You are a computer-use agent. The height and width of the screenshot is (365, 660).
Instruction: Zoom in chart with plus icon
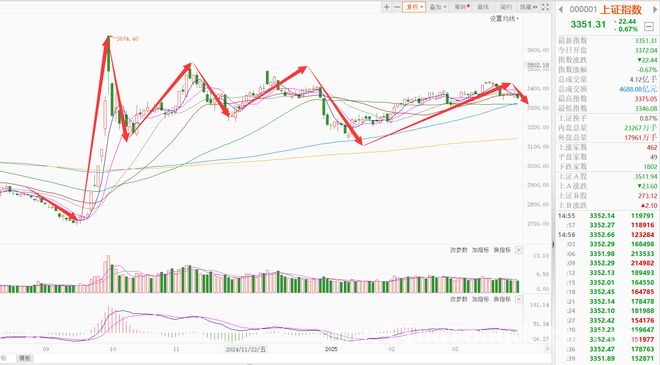(386, 7)
